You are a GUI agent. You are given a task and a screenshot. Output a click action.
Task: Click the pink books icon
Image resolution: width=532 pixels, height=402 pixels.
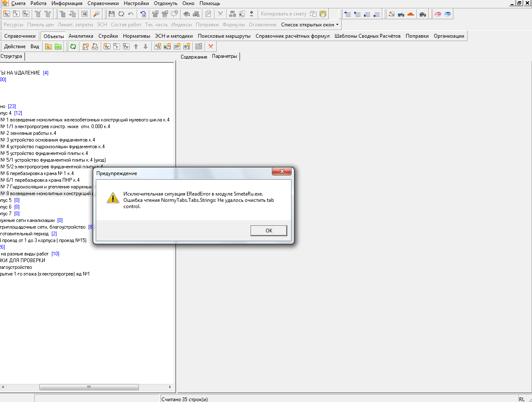[438, 14]
